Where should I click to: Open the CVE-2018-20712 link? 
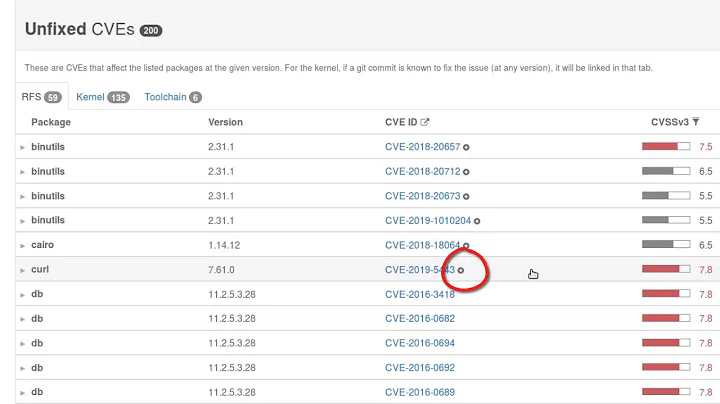click(422, 171)
